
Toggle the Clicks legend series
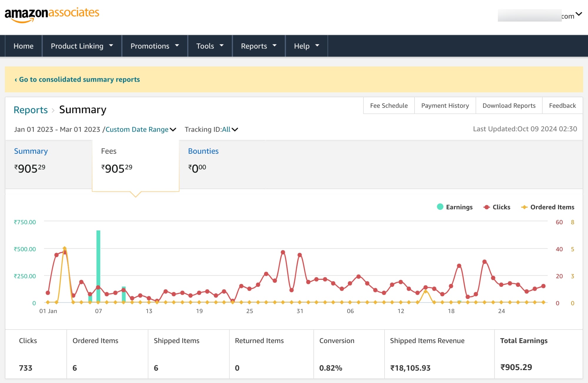(x=497, y=207)
